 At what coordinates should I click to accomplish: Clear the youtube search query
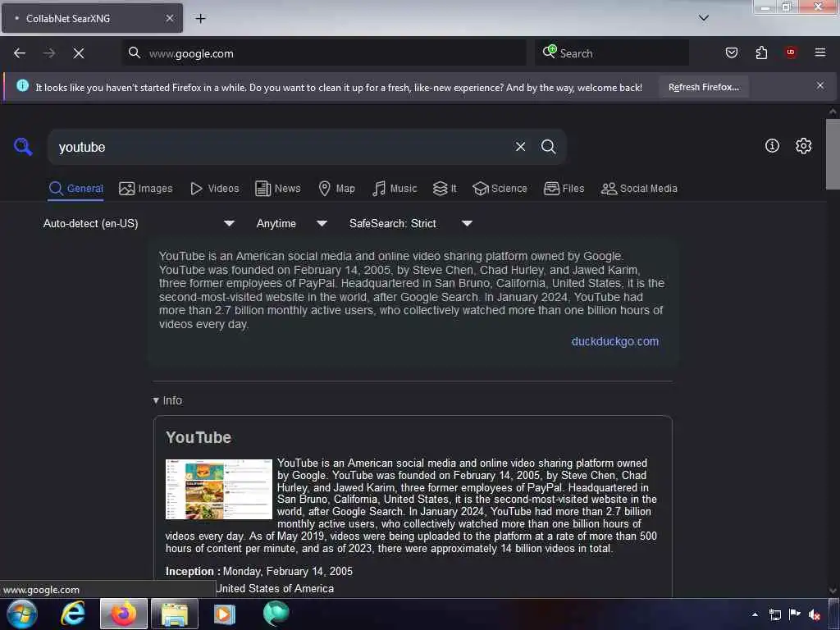click(x=520, y=147)
